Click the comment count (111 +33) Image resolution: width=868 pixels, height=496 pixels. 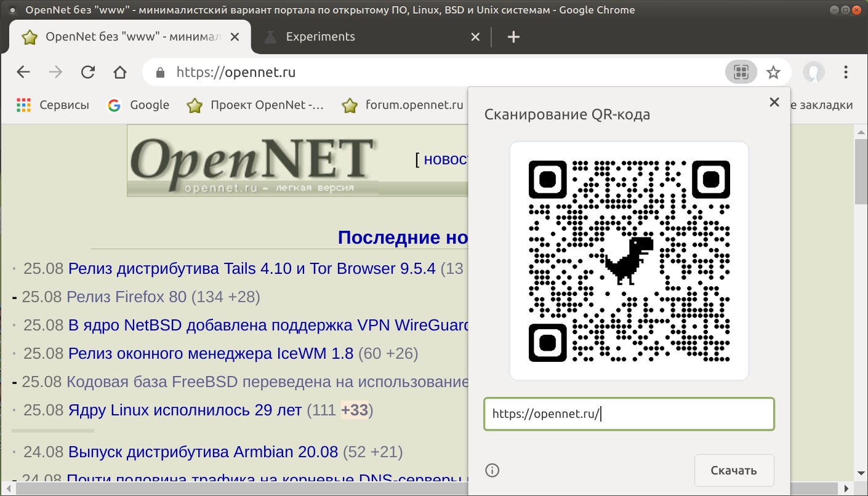340,410
